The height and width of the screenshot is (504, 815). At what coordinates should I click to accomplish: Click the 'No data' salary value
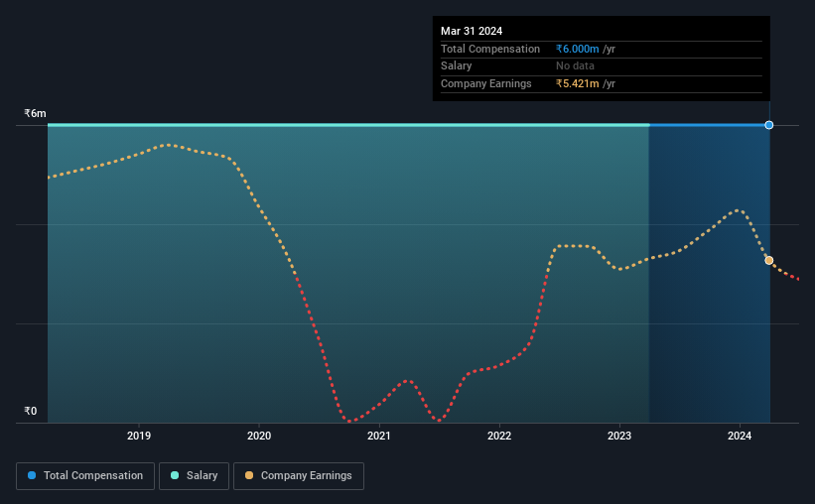tap(575, 66)
